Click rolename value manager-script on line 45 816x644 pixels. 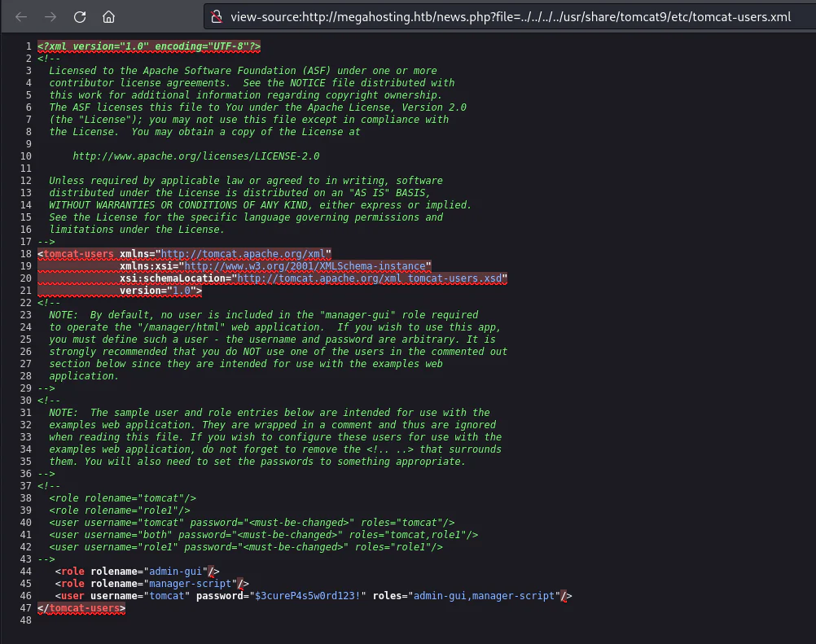pos(190,584)
